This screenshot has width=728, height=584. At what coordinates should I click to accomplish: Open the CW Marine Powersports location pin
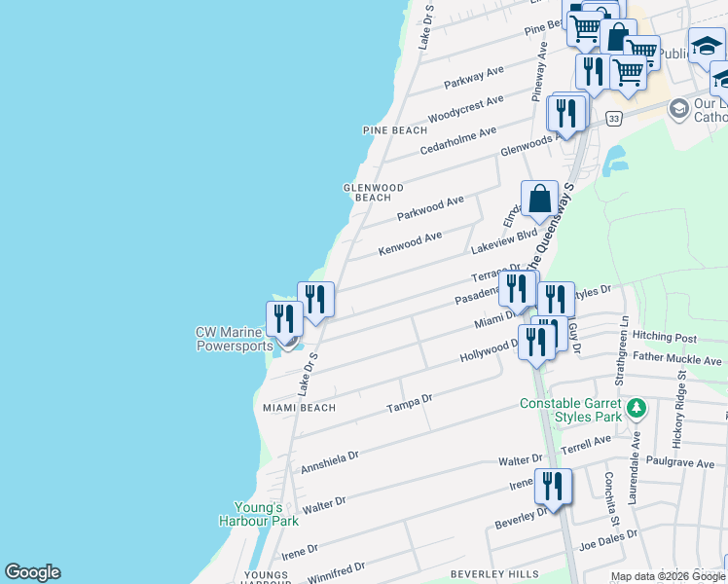coord(288,344)
